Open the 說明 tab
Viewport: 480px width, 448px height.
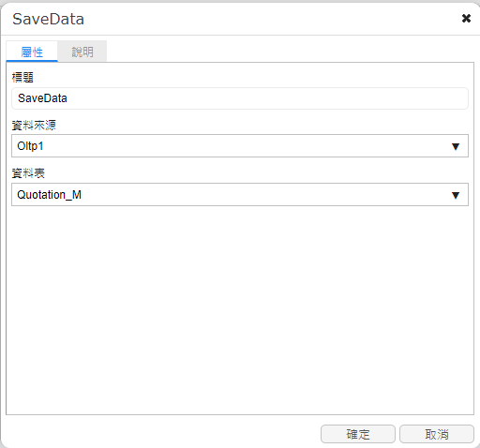82,52
